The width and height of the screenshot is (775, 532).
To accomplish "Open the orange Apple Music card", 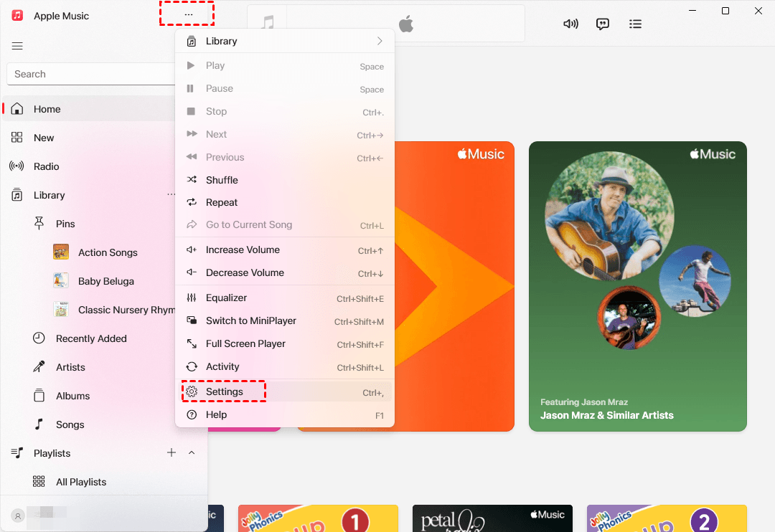I will pyautogui.click(x=455, y=287).
